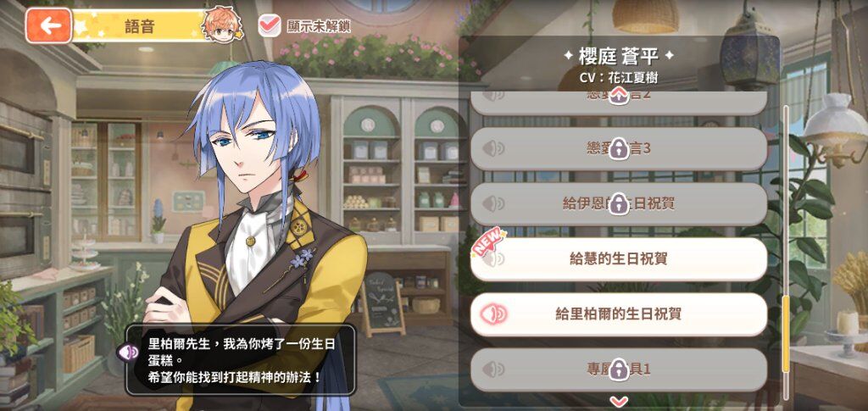868x411 pixels.
Task: Click the lock on 給伊恩的生日祝賀
Action: [618, 204]
